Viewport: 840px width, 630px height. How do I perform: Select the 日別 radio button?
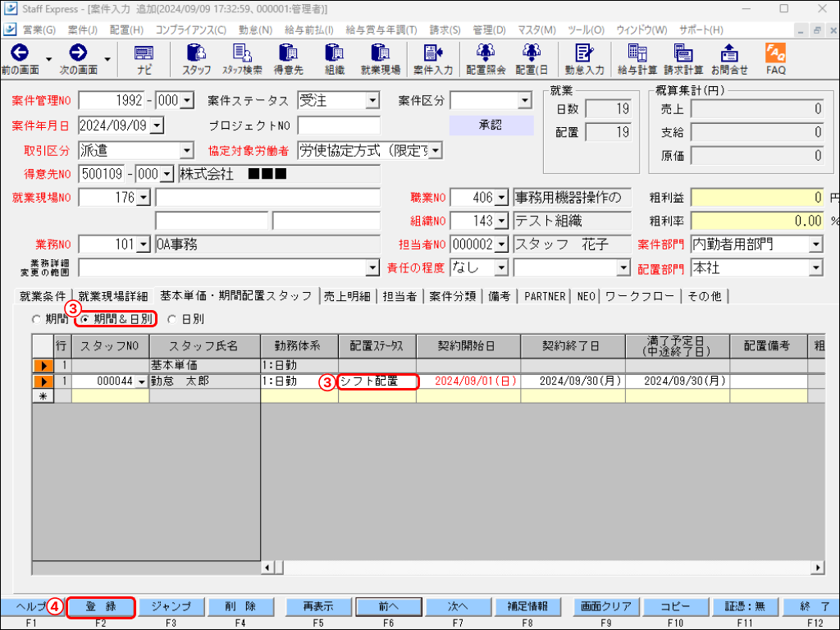click(171, 319)
